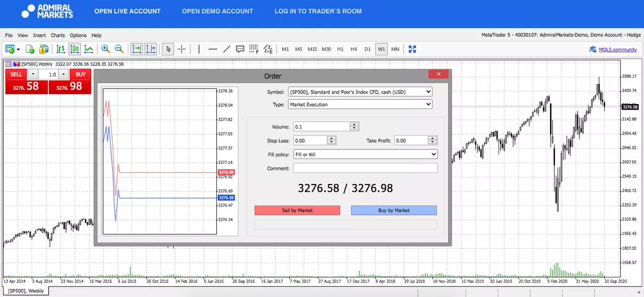The width and height of the screenshot is (644, 297).
Task: Click the new document with plus icon
Action: (30, 49)
